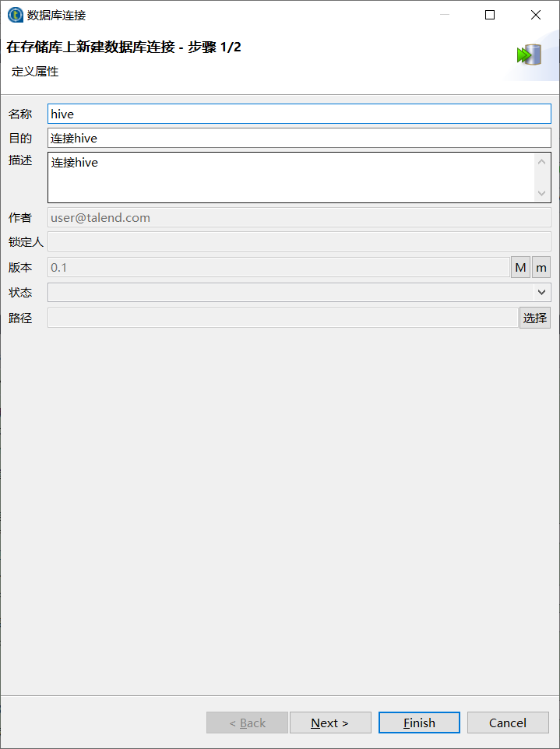Click Finish to create the hive connection
Screen dimensions: 560x749
[x=419, y=723]
